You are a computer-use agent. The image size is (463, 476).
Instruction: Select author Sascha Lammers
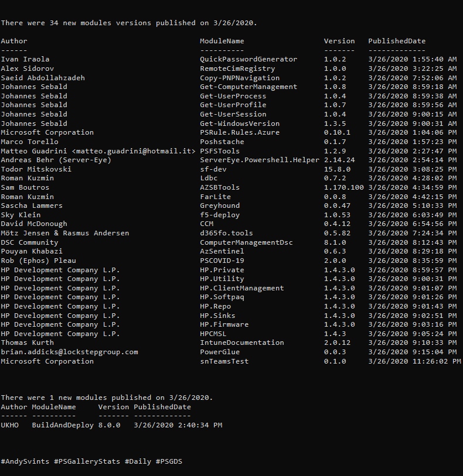(32, 206)
